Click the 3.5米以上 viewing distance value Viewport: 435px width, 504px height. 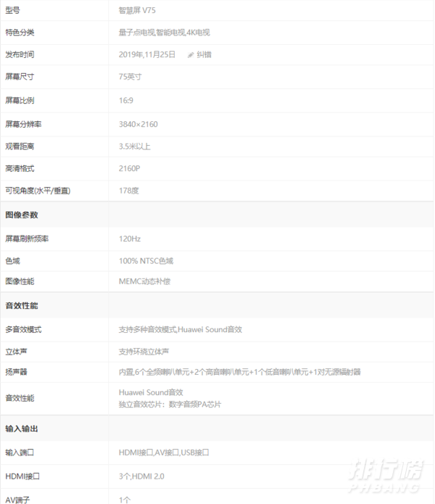(x=134, y=146)
